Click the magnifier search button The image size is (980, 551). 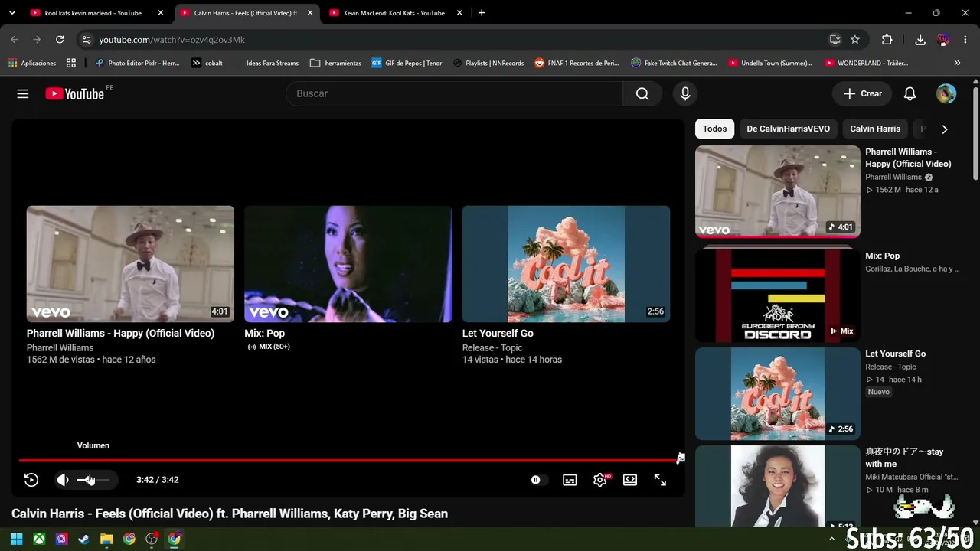[642, 93]
